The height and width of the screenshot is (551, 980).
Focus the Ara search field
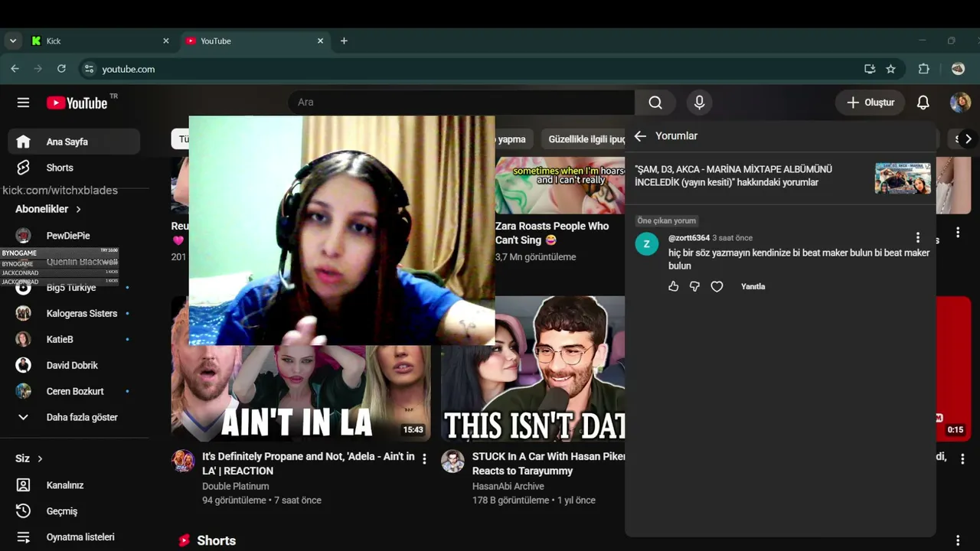[461, 103]
